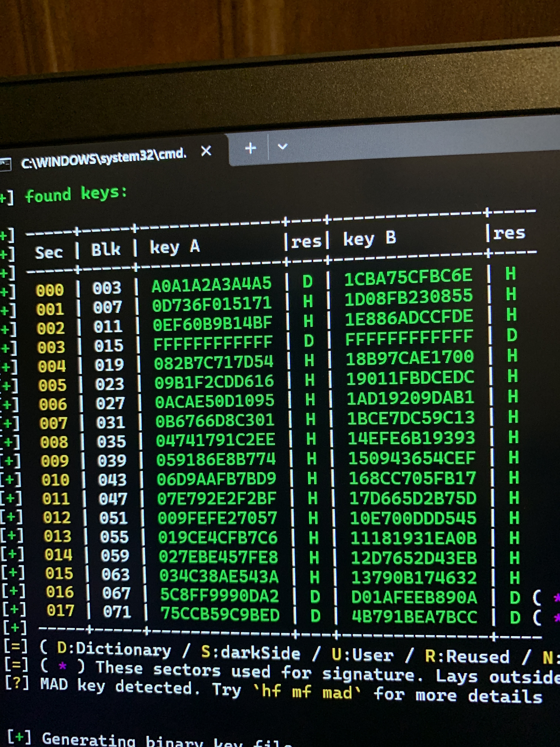Click key B value 14EFE6B19393
560x747 pixels.
pyautogui.click(x=411, y=438)
